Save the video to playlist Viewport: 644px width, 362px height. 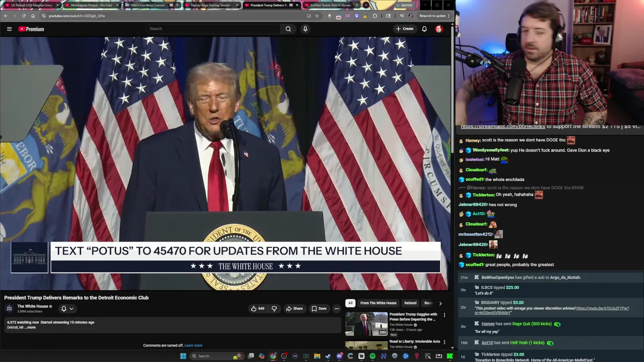pyautogui.click(x=319, y=309)
